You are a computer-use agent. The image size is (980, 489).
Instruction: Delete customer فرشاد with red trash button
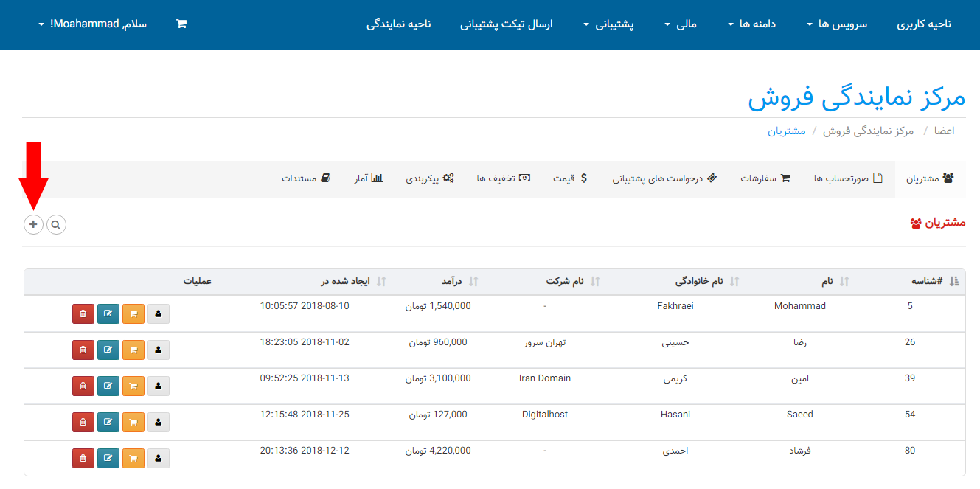[x=83, y=458]
